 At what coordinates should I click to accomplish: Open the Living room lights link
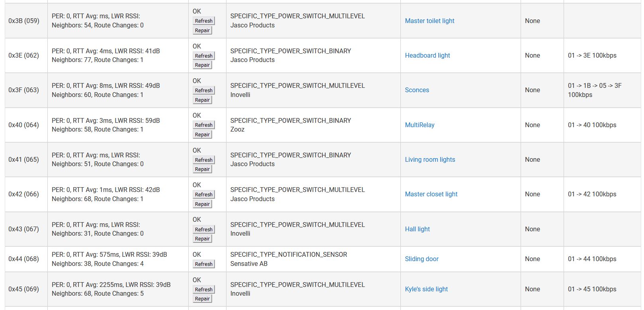[x=430, y=159]
